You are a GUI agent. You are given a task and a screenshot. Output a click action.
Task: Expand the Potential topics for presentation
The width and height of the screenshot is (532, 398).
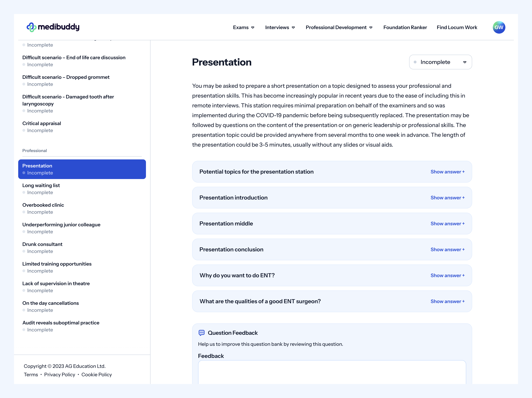(448, 171)
